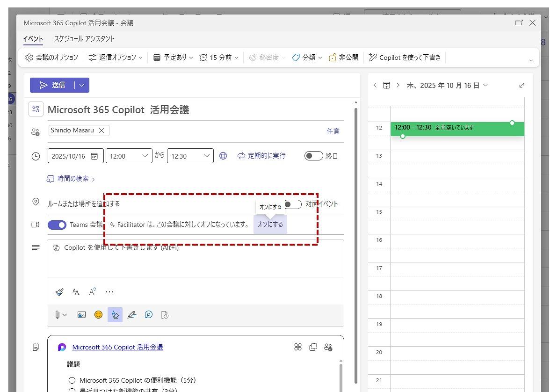Screen dimensions: 558x392
Task: Click the time zone globe icon
Action: tap(223, 156)
